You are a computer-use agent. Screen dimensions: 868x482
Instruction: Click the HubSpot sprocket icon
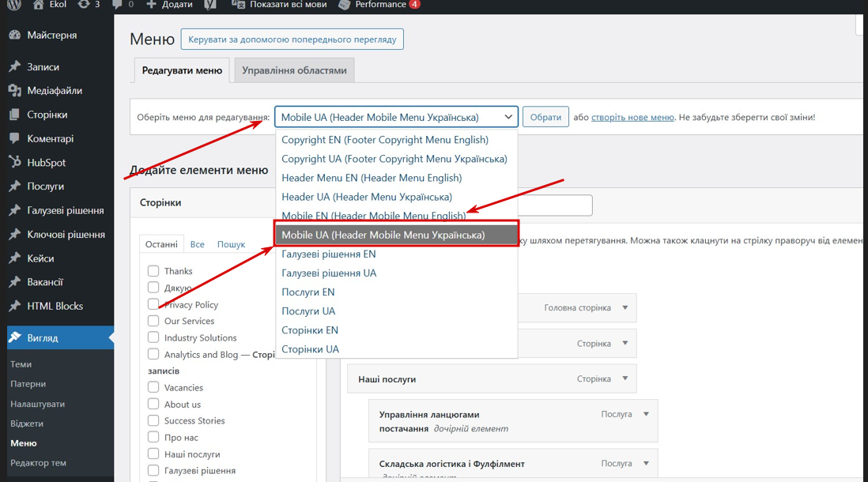(x=15, y=162)
